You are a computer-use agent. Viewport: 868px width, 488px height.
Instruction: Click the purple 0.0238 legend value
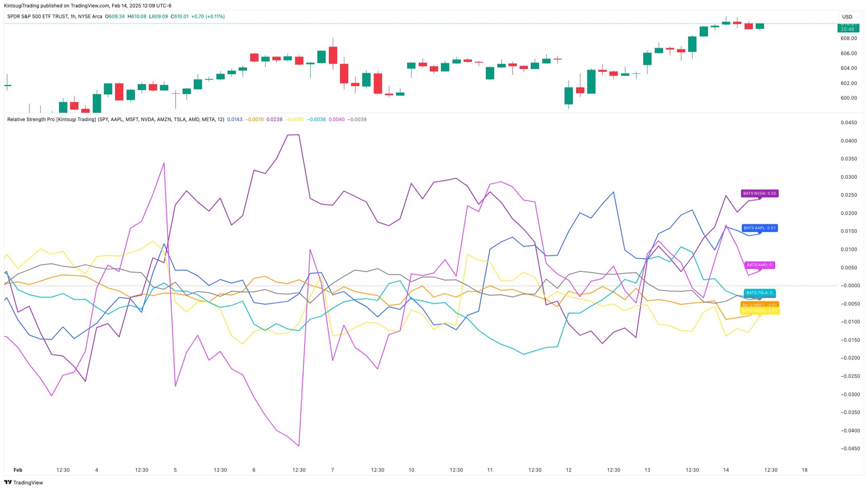274,119
